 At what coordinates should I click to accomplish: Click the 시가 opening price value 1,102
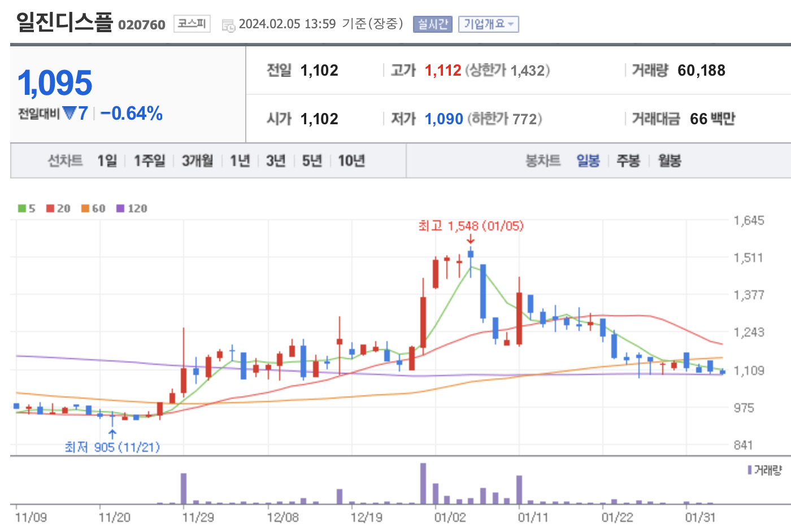click(319, 119)
